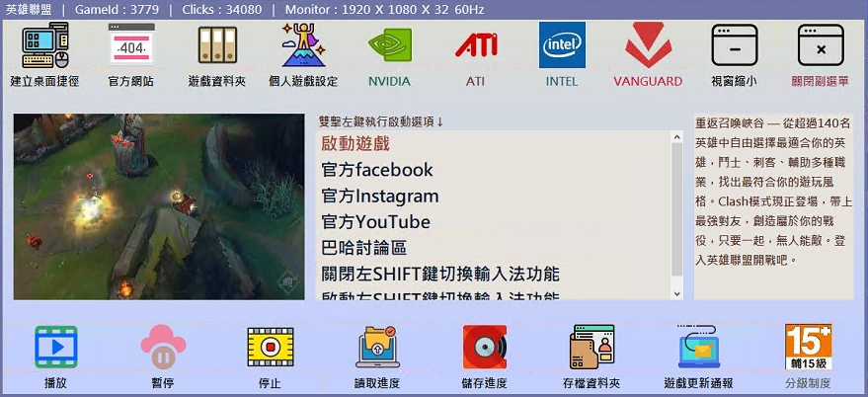Click the 建立桌面捷徑 desktop shortcut icon
The width and height of the screenshot is (868, 397).
45,45
